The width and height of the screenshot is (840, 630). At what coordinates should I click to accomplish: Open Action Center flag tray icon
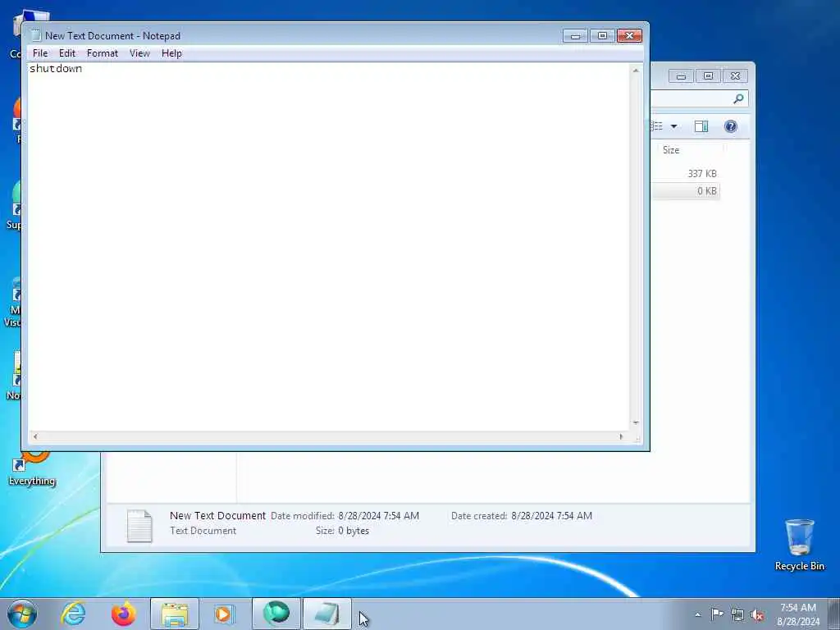[x=717, y=614]
